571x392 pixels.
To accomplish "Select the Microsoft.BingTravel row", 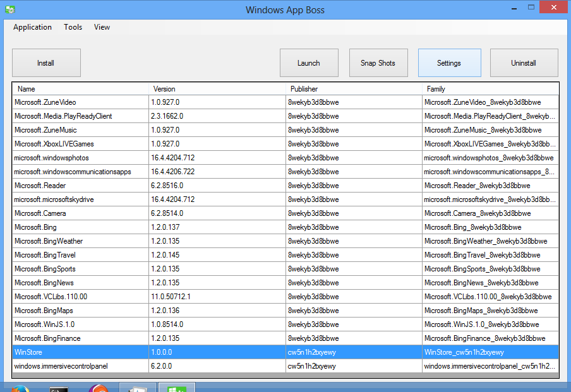I will coord(285,255).
